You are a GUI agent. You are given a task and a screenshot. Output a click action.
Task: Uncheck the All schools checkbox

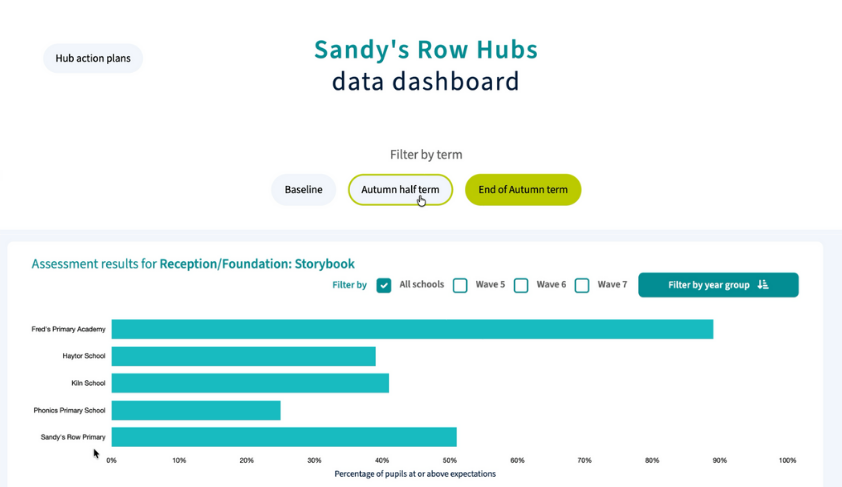(x=384, y=285)
